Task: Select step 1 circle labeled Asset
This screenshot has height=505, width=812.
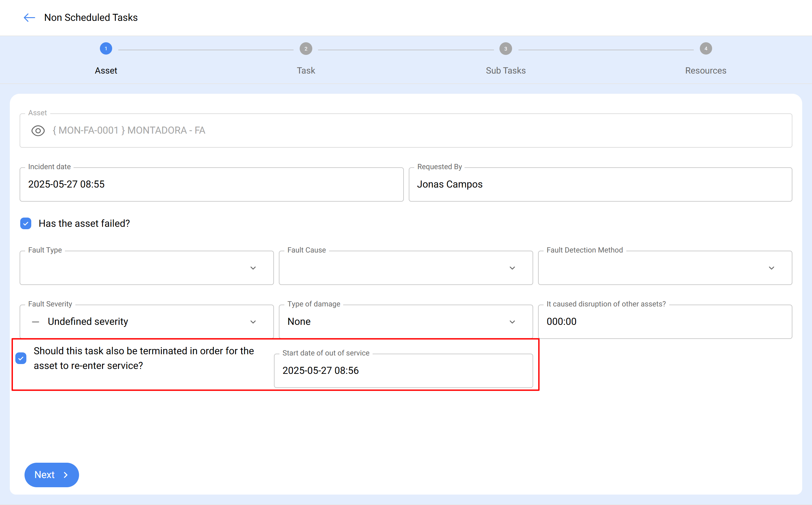Action: (106, 48)
